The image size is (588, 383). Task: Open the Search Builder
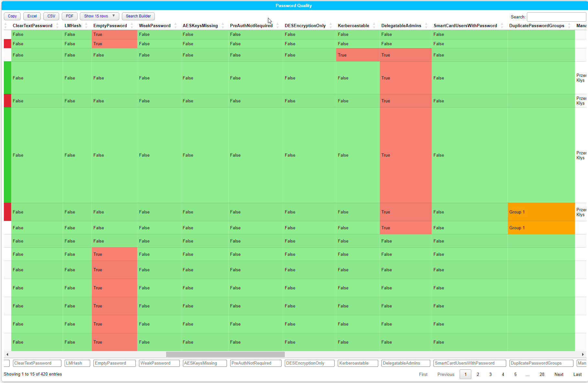click(x=138, y=16)
